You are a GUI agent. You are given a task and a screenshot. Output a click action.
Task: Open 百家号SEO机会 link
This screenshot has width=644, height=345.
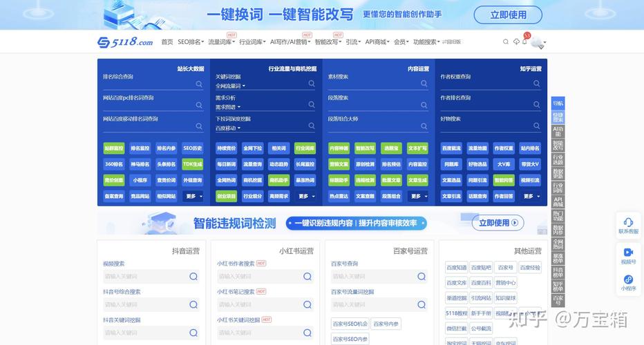point(350,324)
